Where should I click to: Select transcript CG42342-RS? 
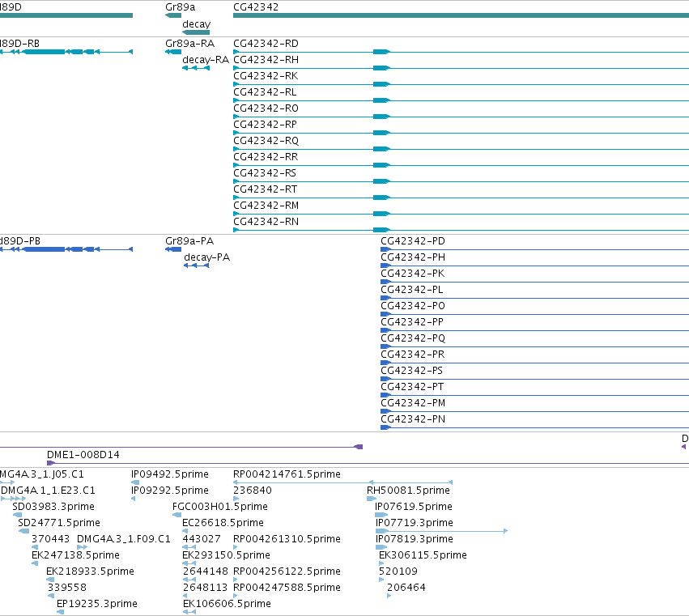click(265, 173)
